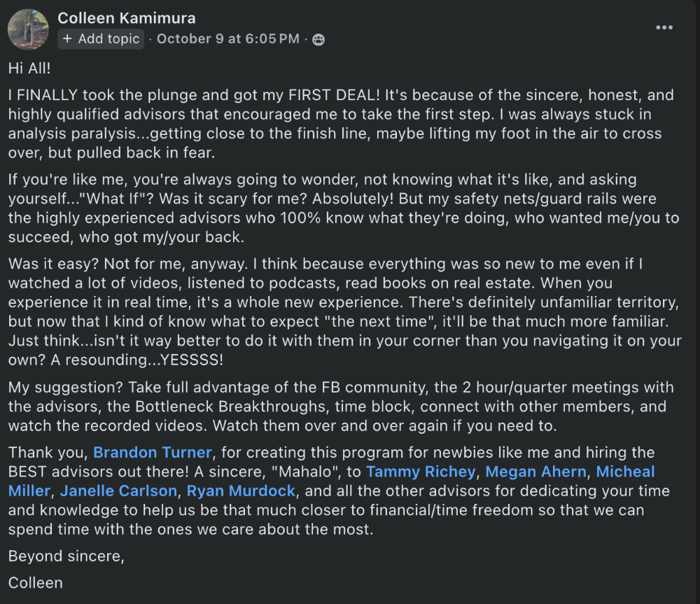
Task: Open author name Colleen Kamimura's profile
Action: click(127, 18)
